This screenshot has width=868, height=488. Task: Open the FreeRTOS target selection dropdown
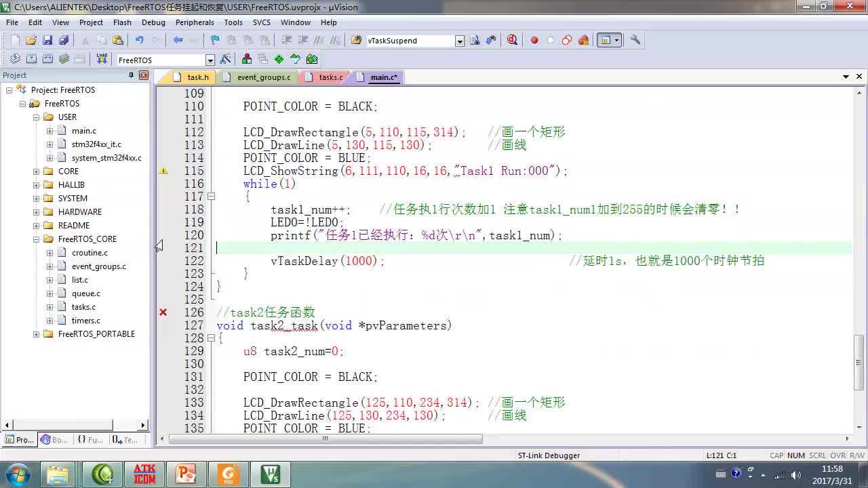click(x=210, y=60)
